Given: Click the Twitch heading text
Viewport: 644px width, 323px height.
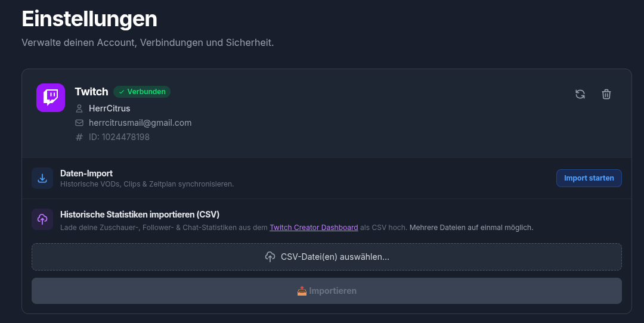Looking at the screenshot, I should (x=91, y=92).
